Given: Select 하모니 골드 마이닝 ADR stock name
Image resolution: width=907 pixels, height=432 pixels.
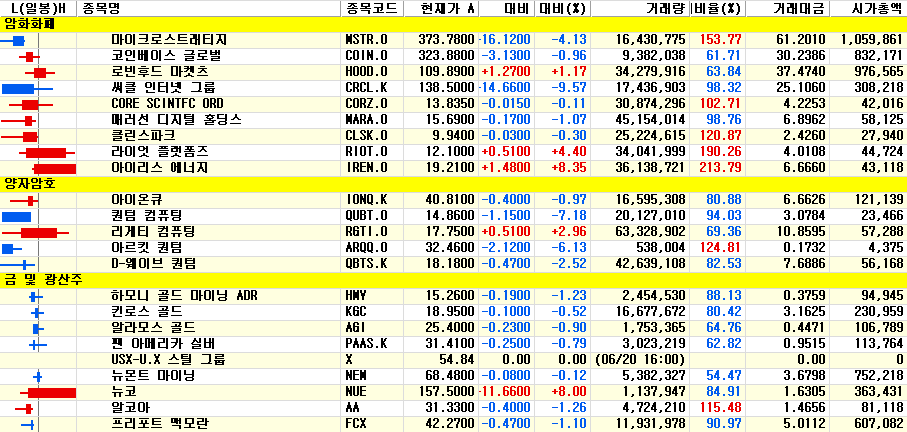Looking at the screenshot, I should [x=184, y=296].
